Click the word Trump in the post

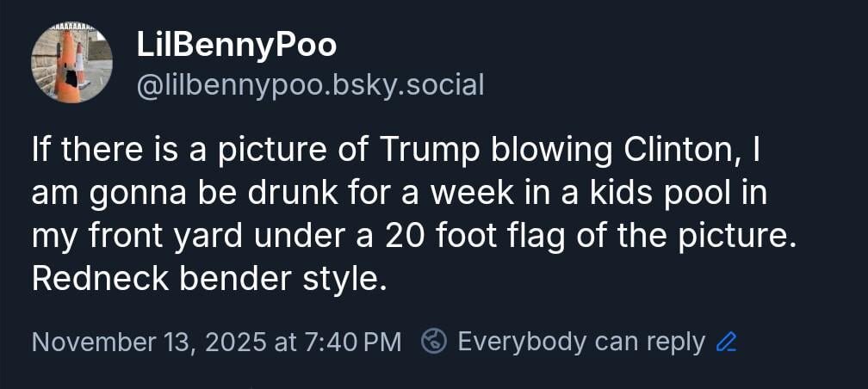tap(431, 150)
